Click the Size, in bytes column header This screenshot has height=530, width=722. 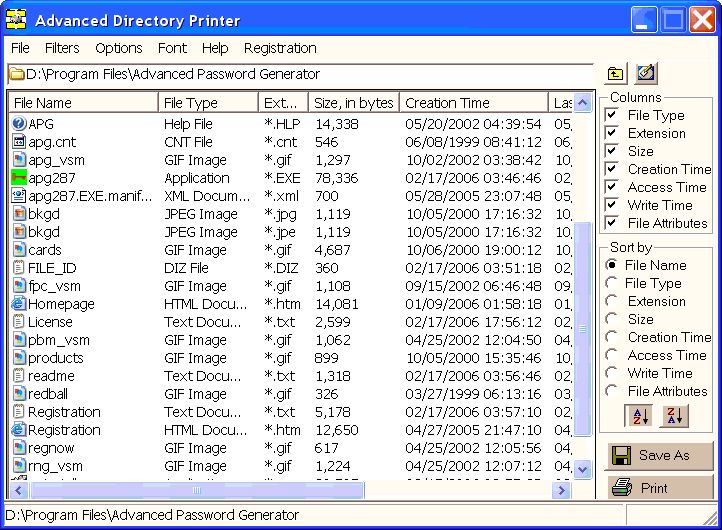[353, 103]
